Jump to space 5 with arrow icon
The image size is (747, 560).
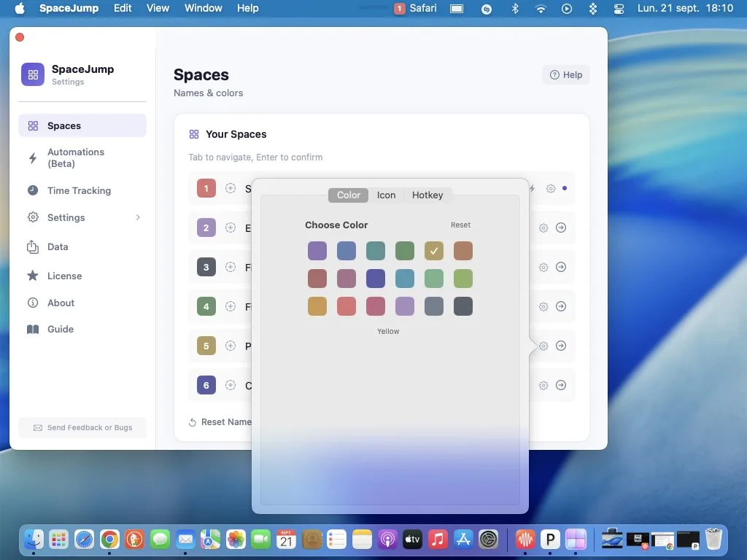tap(561, 346)
